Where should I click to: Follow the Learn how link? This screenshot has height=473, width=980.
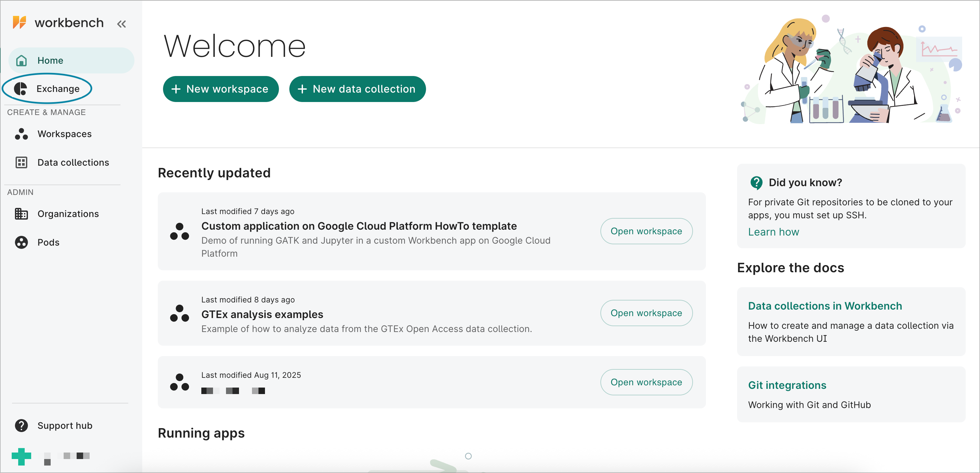(x=773, y=232)
